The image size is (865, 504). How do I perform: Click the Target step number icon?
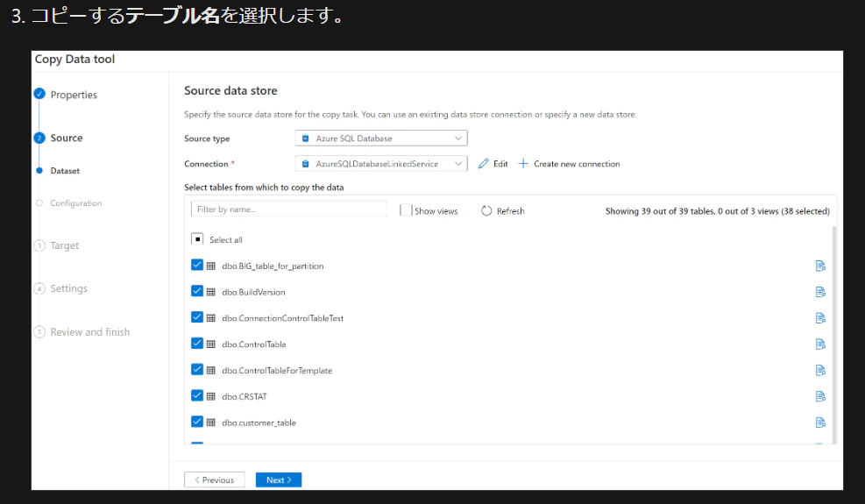pyautogui.click(x=39, y=245)
